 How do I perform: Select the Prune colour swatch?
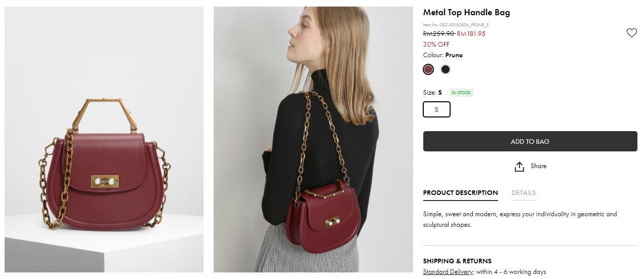[x=428, y=69]
